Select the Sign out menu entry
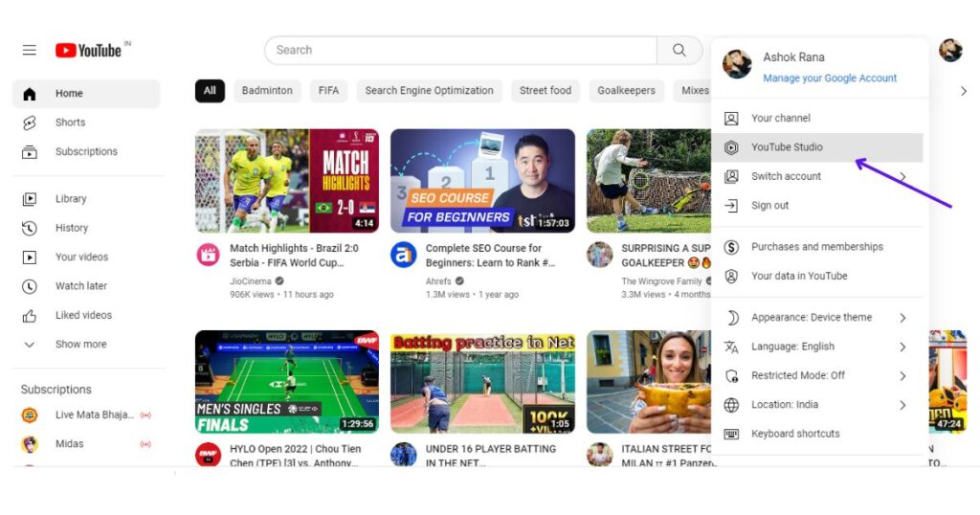This screenshot has height=515, width=980. [817, 206]
